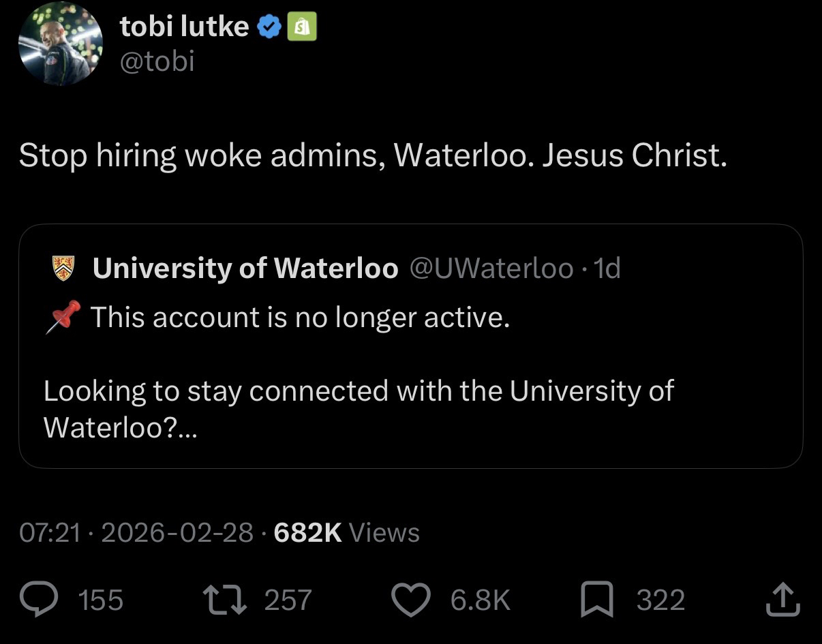Click the @tobi handle
This screenshot has width=822, height=644.
click(x=157, y=62)
